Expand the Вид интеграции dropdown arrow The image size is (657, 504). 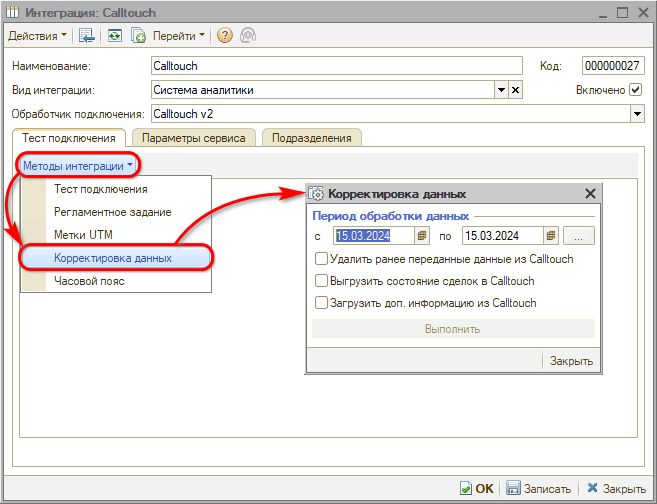tap(502, 90)
